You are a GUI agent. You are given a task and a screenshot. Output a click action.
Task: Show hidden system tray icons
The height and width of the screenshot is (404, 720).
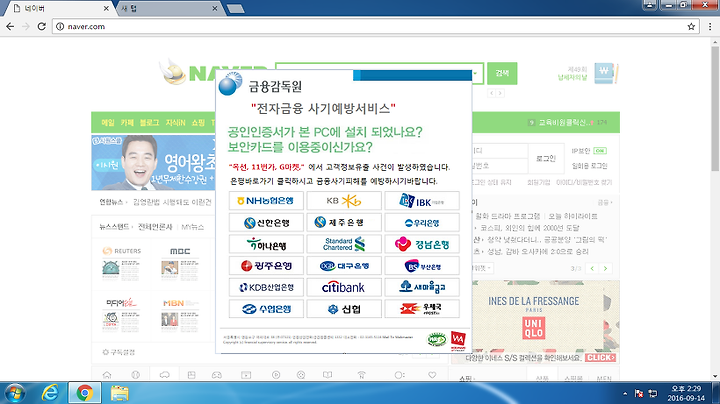tap(625, 393)
